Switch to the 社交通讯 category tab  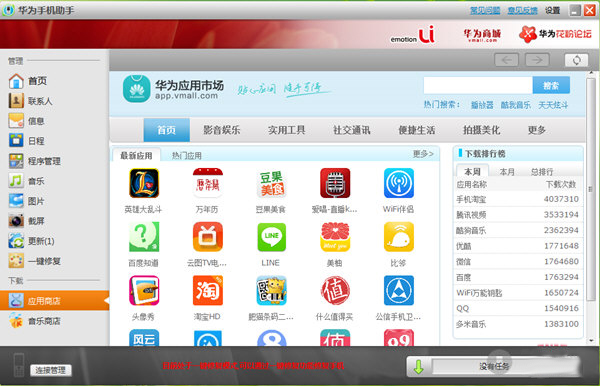pyautogui.click(x=352, y=130)
